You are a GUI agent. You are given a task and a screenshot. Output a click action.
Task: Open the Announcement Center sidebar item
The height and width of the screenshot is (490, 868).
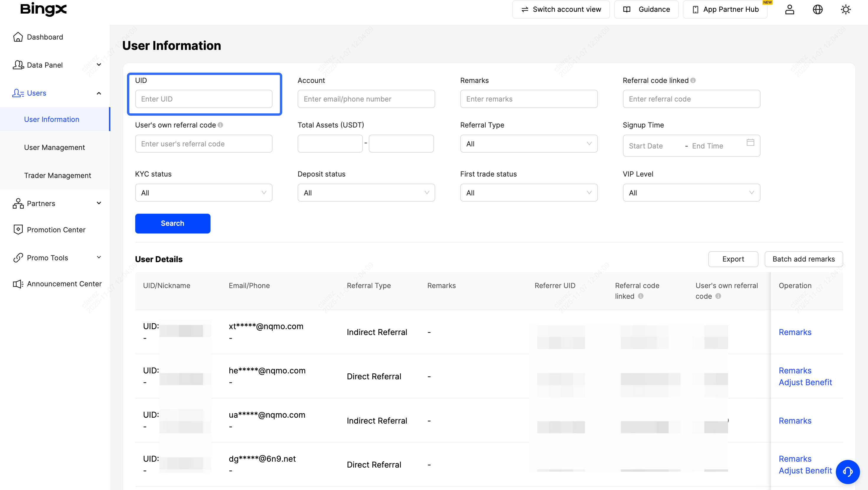(x=64, y=284)
